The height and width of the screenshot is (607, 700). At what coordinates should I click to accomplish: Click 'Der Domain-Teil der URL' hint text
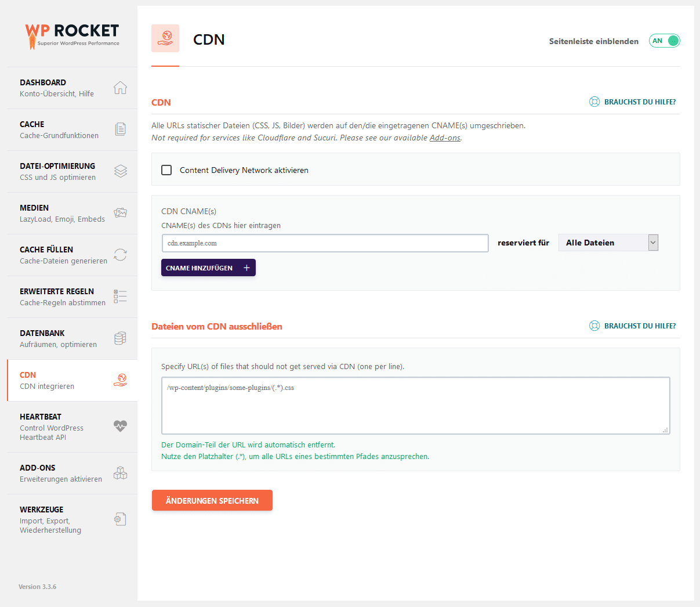coord(248,445)
